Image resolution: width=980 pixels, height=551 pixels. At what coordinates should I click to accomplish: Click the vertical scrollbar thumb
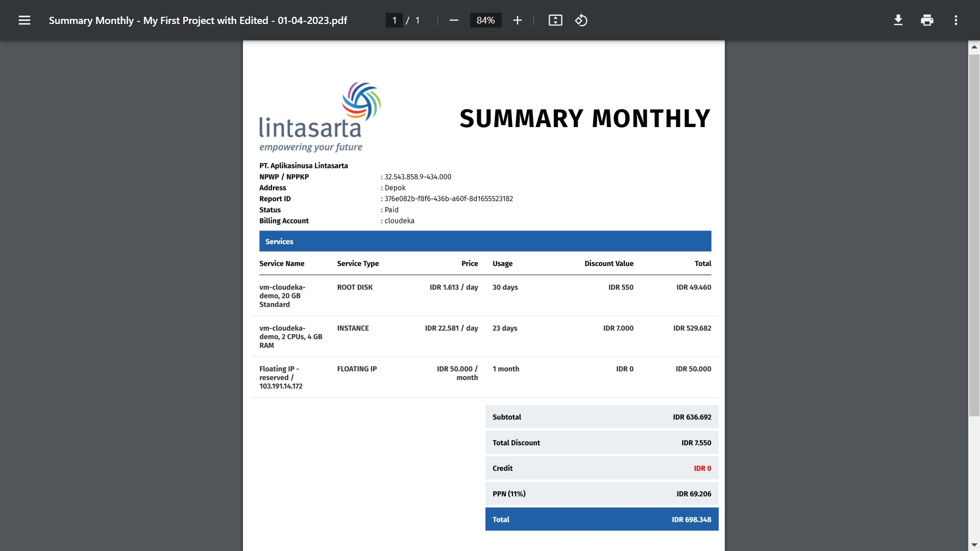point(974,235)
